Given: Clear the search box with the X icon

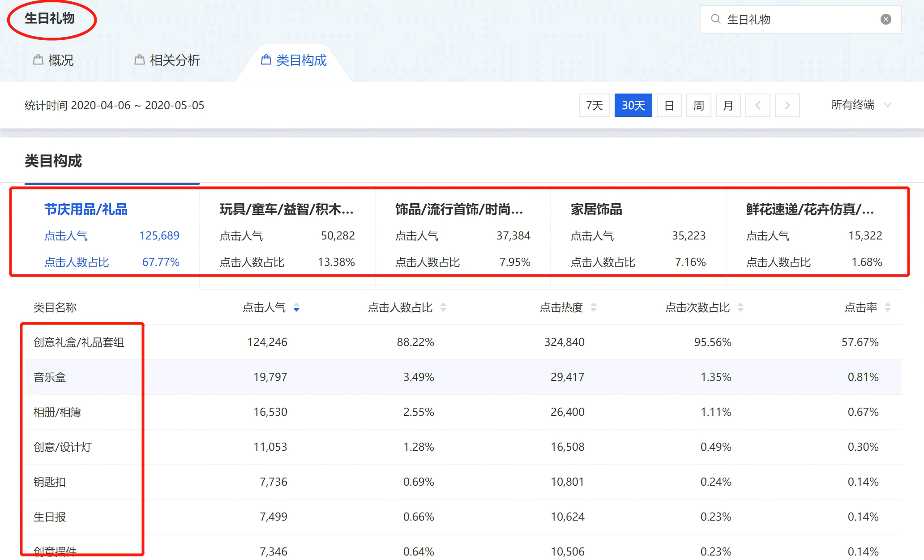Looking at the screenshot, I should (x=885, y=19).
